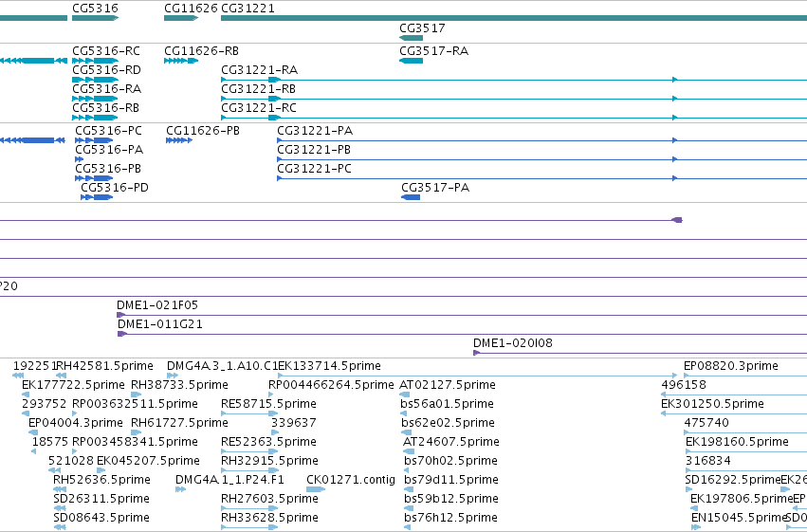Click the EK133714.5prime EST label
This screenshot has height=532, width=807.
pos(329,366)
